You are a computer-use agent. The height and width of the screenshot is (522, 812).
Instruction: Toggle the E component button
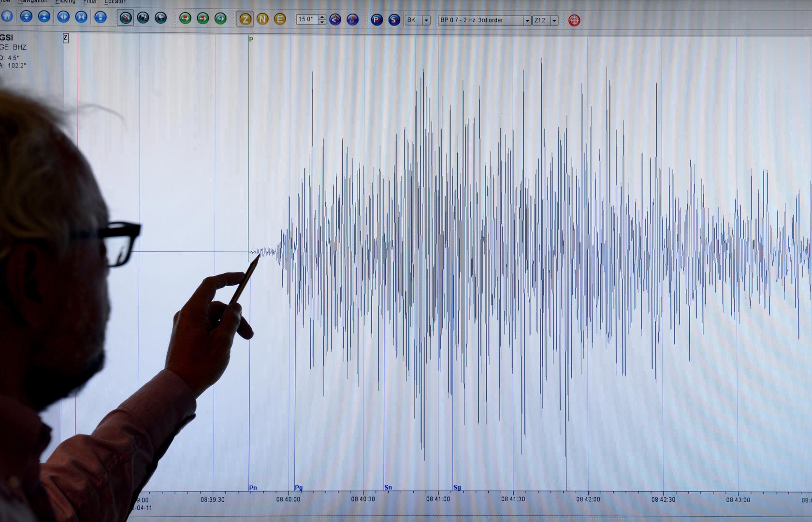pos(280,19)
